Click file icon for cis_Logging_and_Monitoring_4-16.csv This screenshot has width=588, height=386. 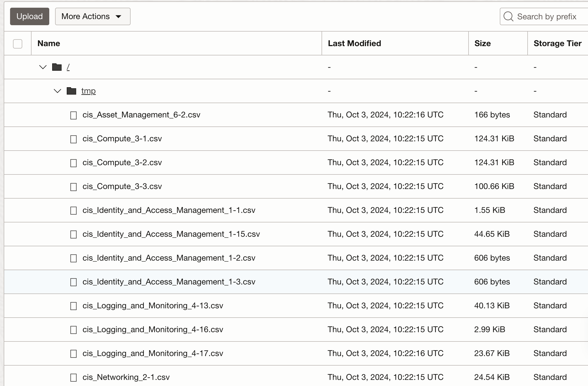coord(73,330)
